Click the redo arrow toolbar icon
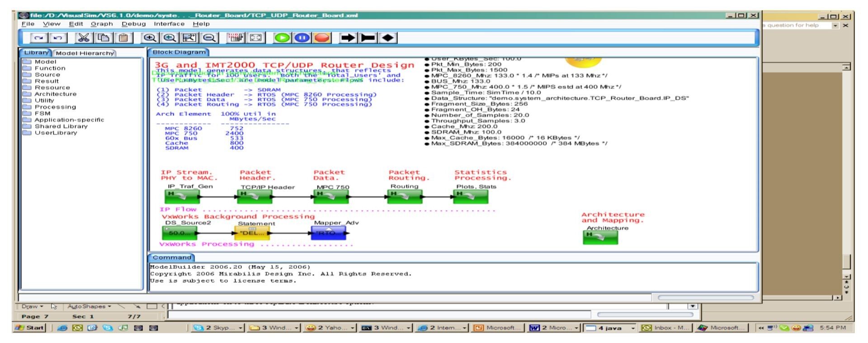This screenshot has height=343, width=868. pos(39,38)
